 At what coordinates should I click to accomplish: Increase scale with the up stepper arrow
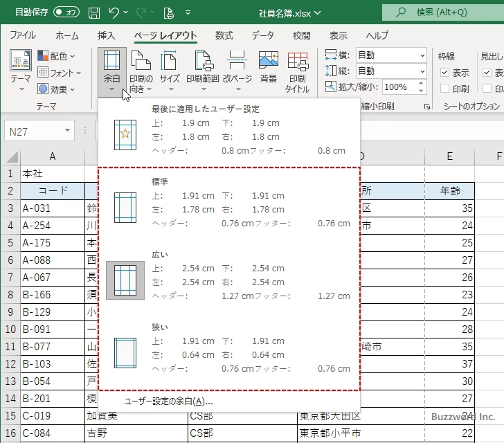pos(421,83)
